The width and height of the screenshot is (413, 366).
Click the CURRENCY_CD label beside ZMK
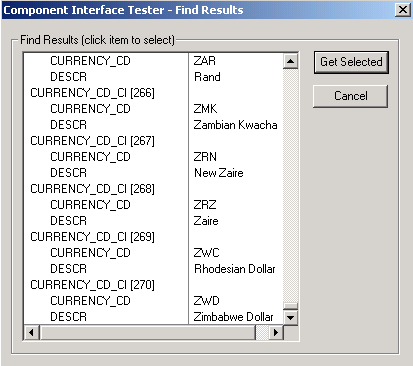click(x=90, y=109)
